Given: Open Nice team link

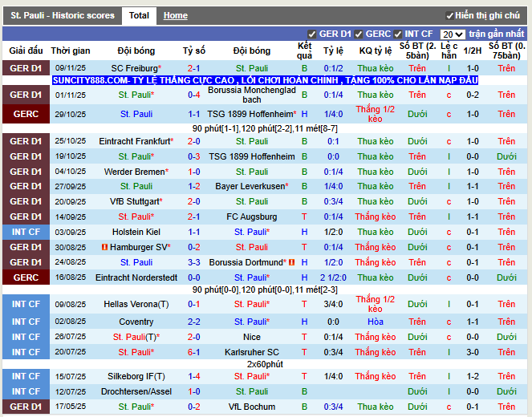Looking at the screenshot, I should 252,337.
